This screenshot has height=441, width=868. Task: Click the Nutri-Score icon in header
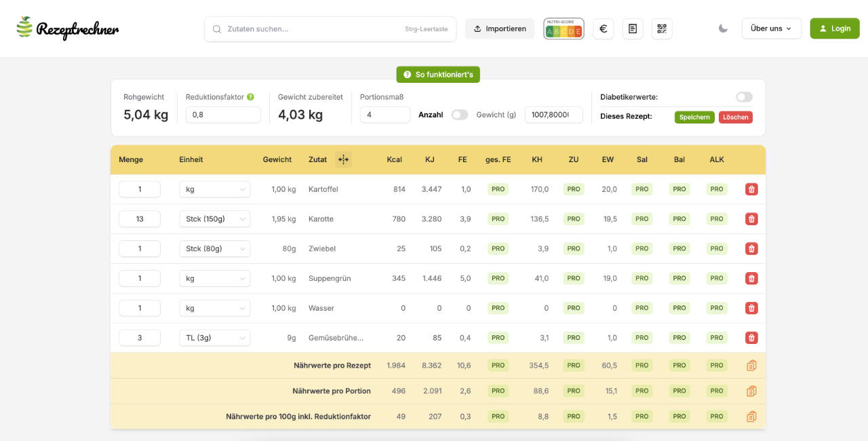564,28
